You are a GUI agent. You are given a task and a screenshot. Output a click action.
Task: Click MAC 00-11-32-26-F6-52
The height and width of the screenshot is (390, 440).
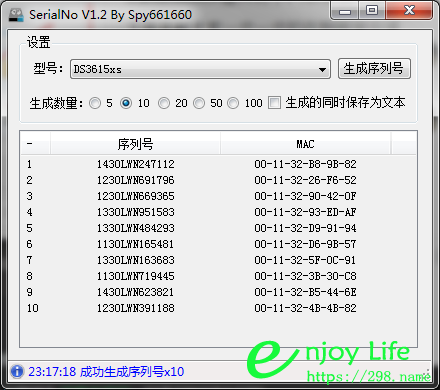(x=305, y=180)
